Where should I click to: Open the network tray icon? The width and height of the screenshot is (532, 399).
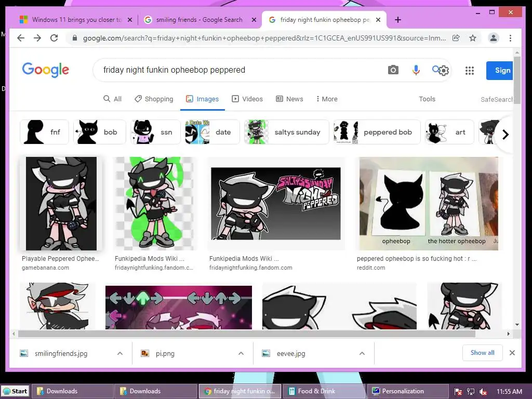(471, 392)
